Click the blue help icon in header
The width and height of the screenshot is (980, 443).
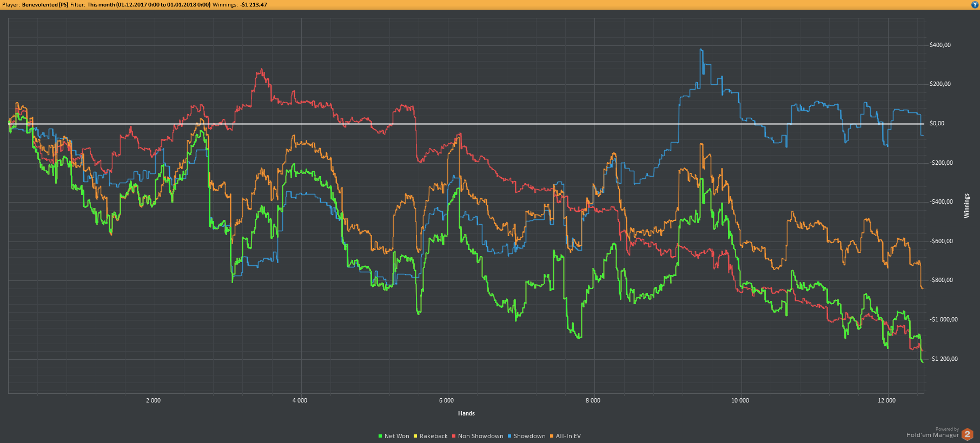975,4
